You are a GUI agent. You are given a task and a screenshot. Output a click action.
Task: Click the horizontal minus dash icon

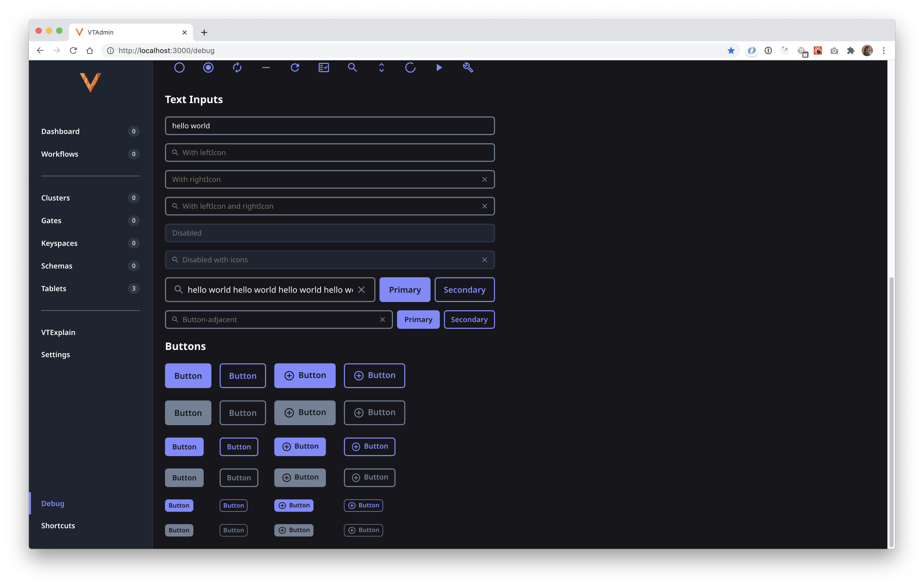point(266,68)
